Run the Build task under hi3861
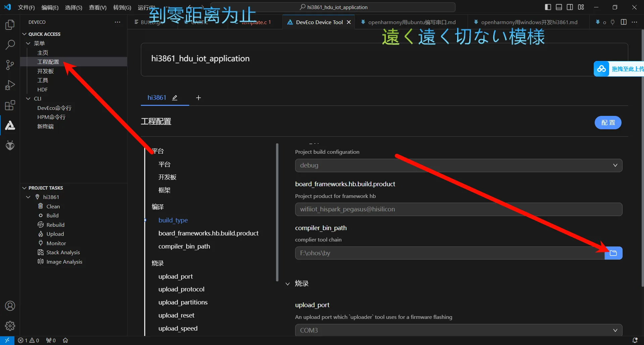644x345 pixels. tap(52, 215)
